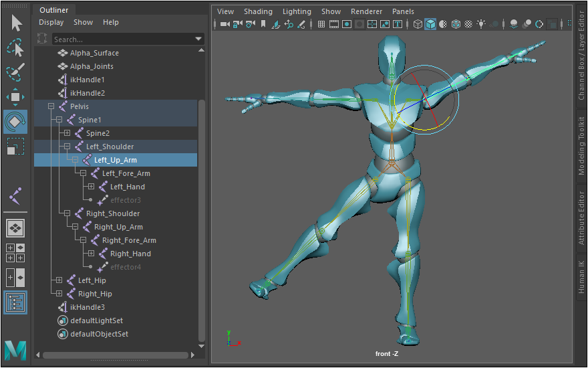Switch to four-view panel layout
588x368 pixels.
pyautogui.click(x=15, y=253)
